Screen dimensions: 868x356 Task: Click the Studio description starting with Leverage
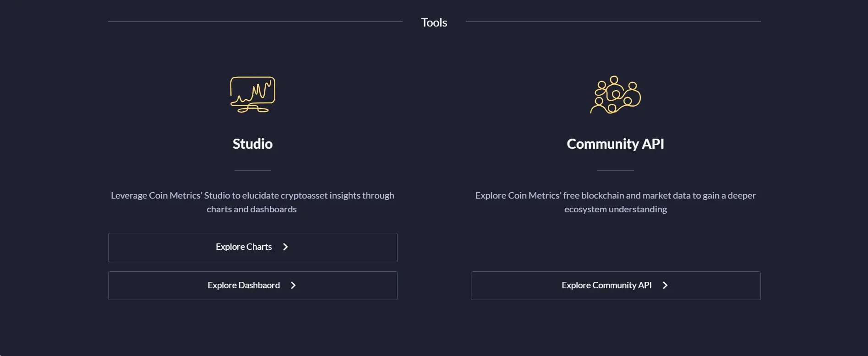click(x=252, y=195)
